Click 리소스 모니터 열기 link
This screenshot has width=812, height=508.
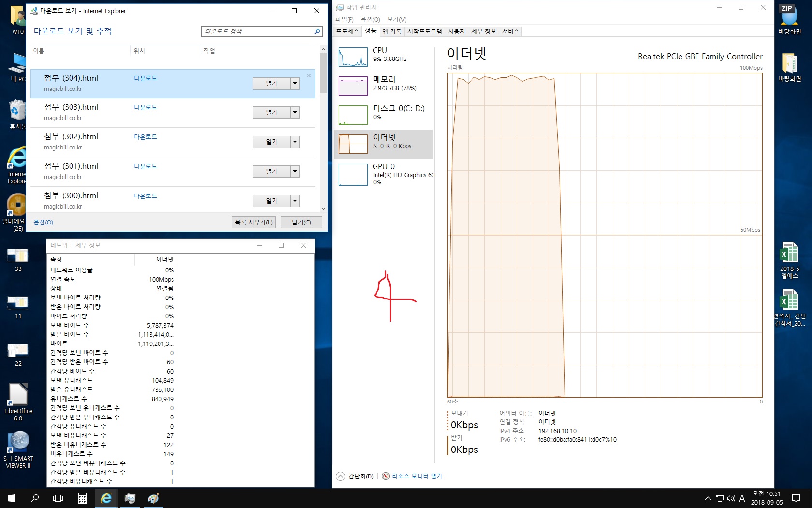417,476
